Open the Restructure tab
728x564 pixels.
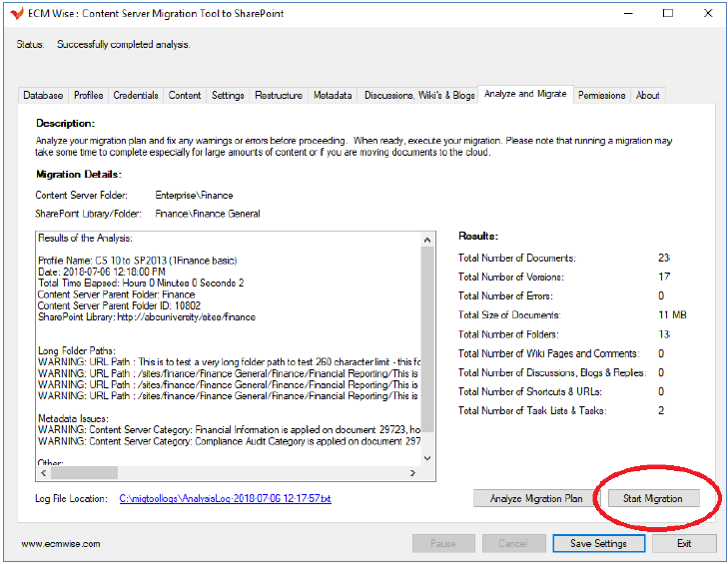[279, 96]
